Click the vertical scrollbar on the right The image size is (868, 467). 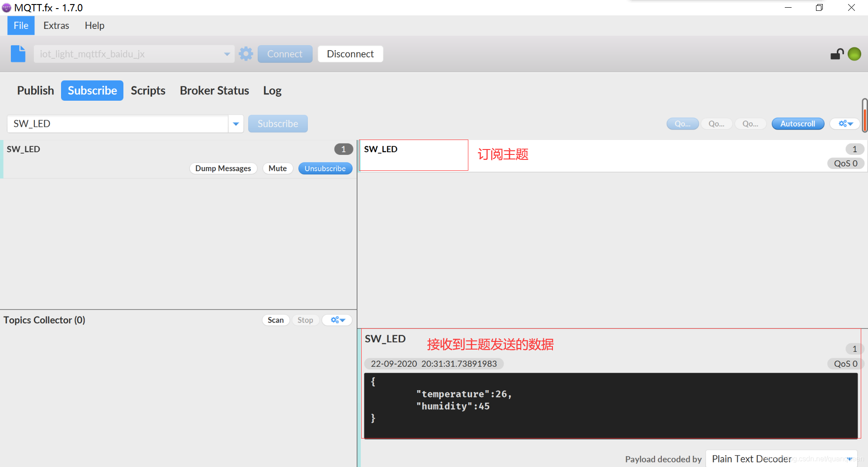point(864,115)
